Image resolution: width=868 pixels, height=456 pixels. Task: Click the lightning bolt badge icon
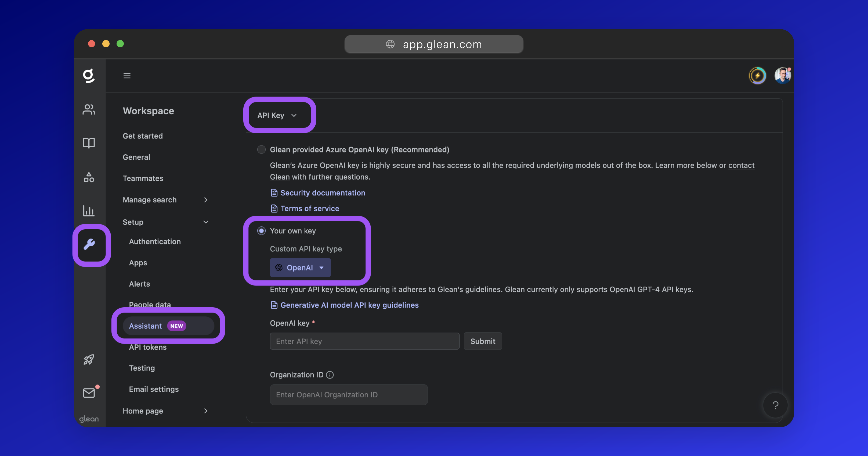pyautogui.click(x=757, y=76)
